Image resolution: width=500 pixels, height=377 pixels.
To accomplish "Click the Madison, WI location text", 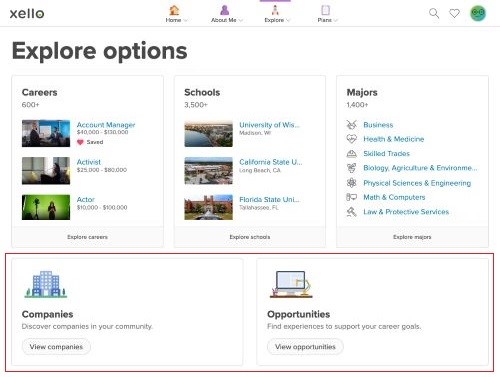I will (255, 133).
